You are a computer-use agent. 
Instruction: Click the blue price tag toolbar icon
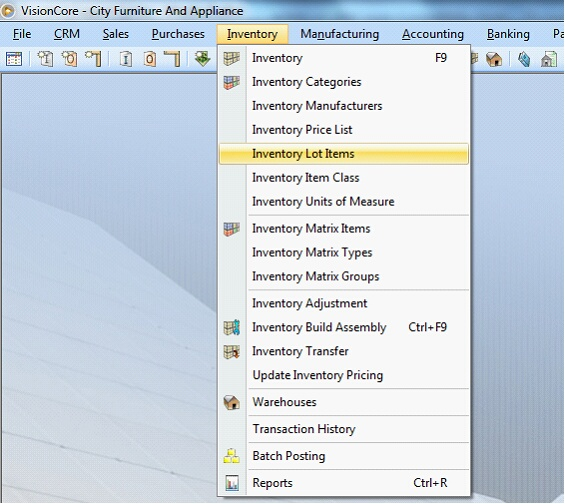(x=524, y=59)
